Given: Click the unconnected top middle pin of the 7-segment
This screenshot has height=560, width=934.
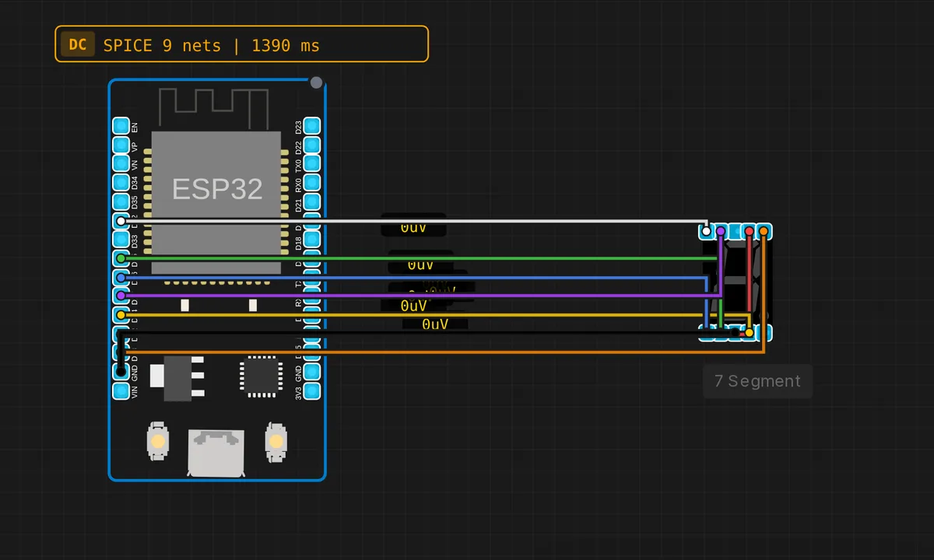Looking at the screenshot, I should 735,231.
